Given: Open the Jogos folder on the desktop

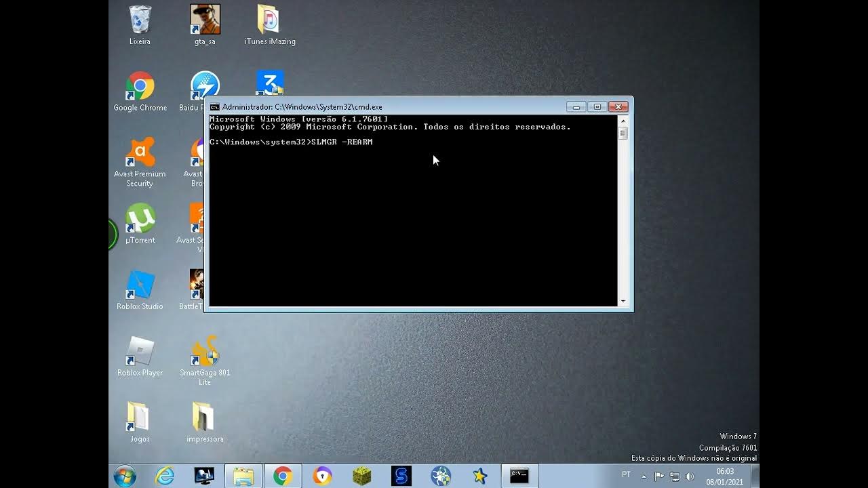Looking at the screenshot, I should pyautogui.click(x=140, y=423).
